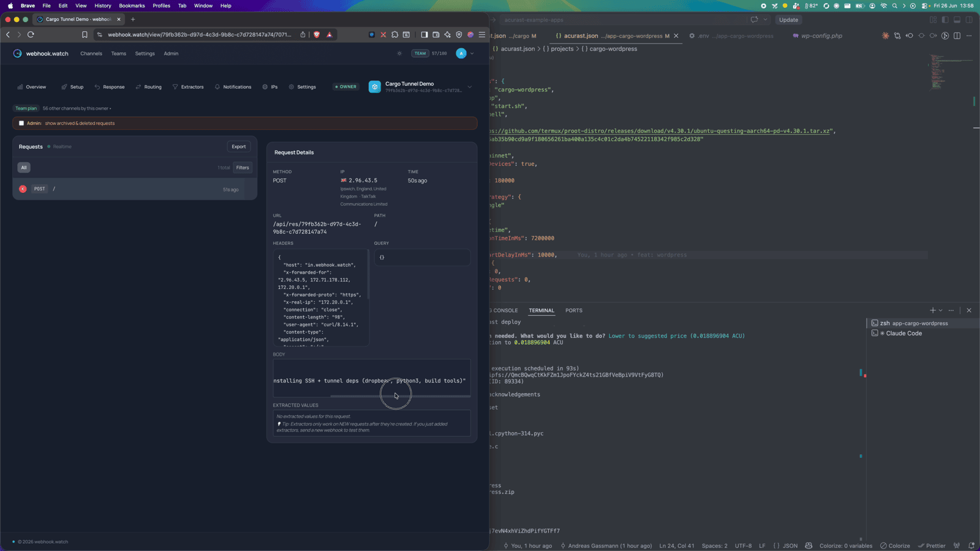The image size is (980, 551).
Task: Open the Brave Leo AI sparkle icon
Action: tap(447, 35)
